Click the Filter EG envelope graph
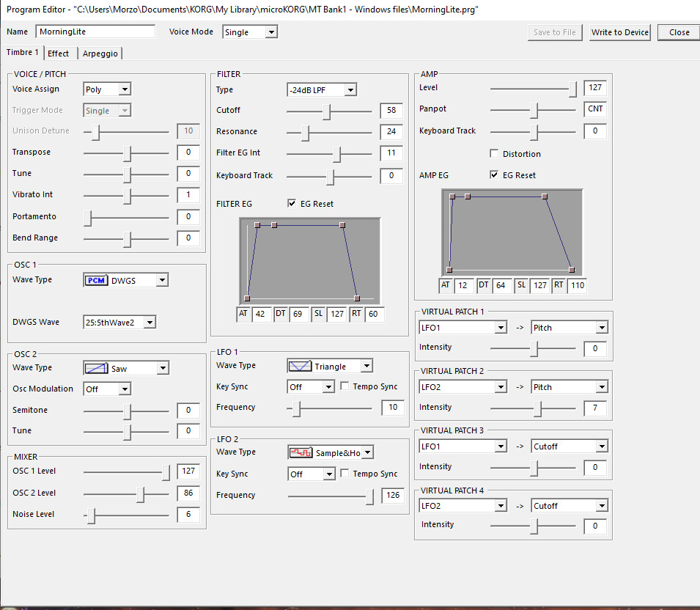 pyautogui.click(x=310, y=261)
